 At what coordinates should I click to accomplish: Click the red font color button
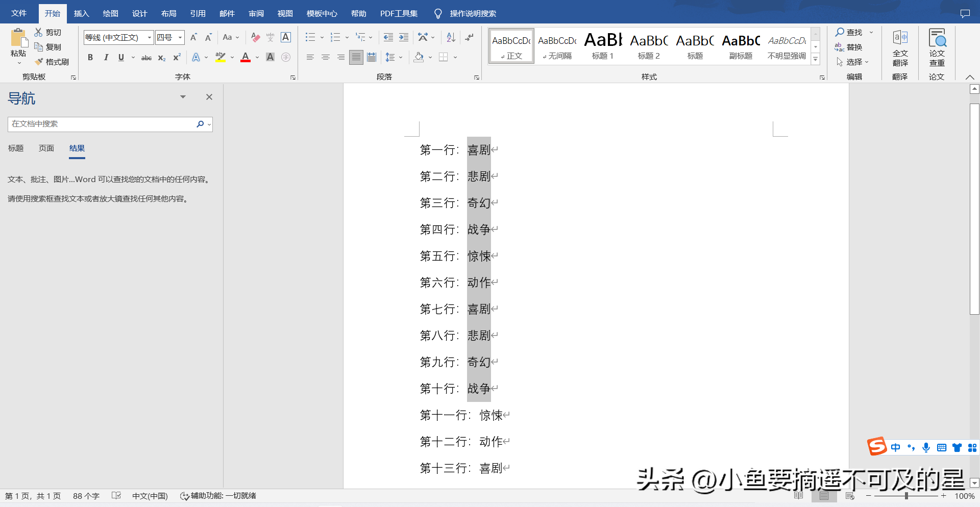pos(246,57)
